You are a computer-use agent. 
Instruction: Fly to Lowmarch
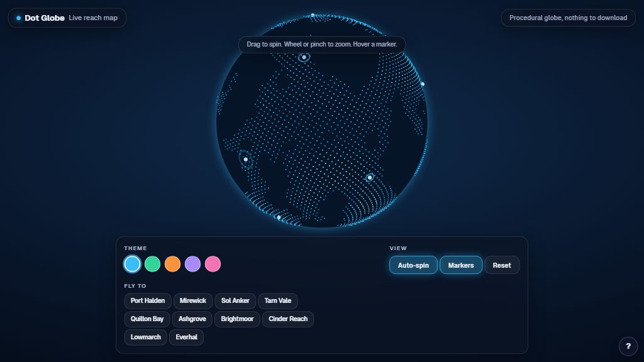tap(145, 337)
